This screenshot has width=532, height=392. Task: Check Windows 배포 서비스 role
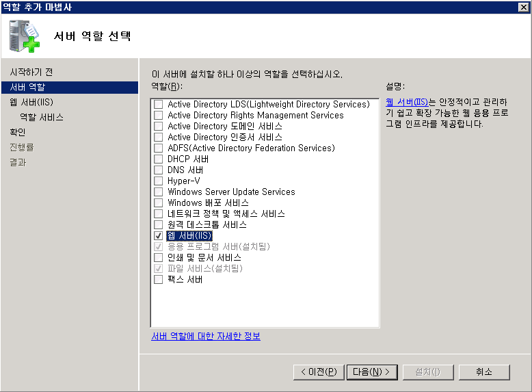coord(158,202)
